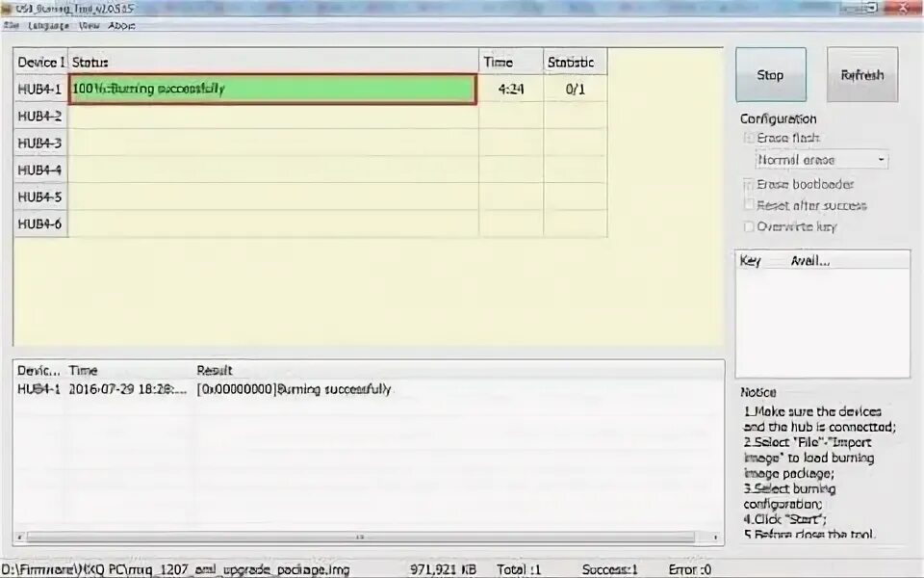Click the Devic... column header in log
The width and height of the screenshot is (924, 578).
[x=38, y=370]
